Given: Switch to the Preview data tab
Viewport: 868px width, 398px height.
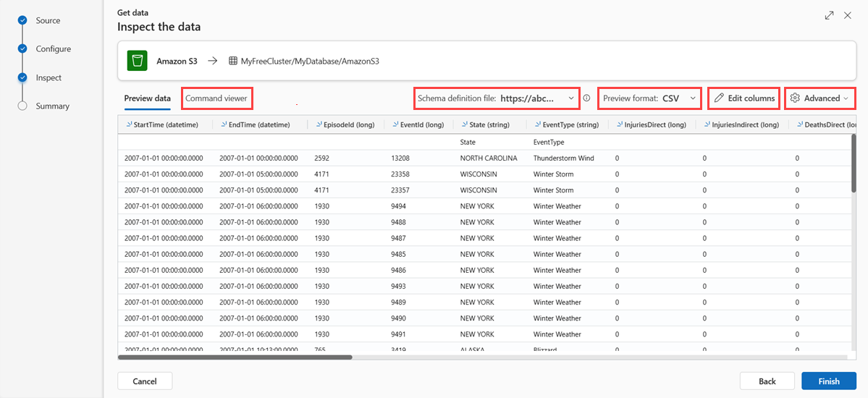Looking at the screenshot, I should click(147, 98).
